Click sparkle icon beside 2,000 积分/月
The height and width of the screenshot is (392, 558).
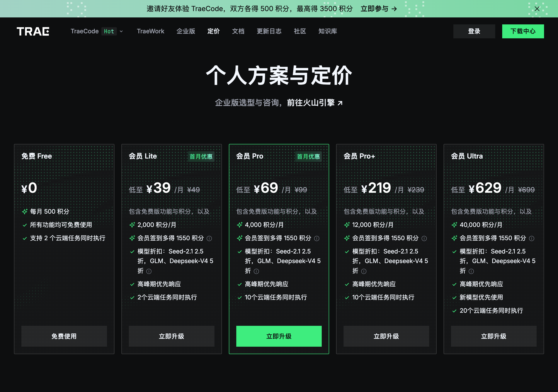132,225
